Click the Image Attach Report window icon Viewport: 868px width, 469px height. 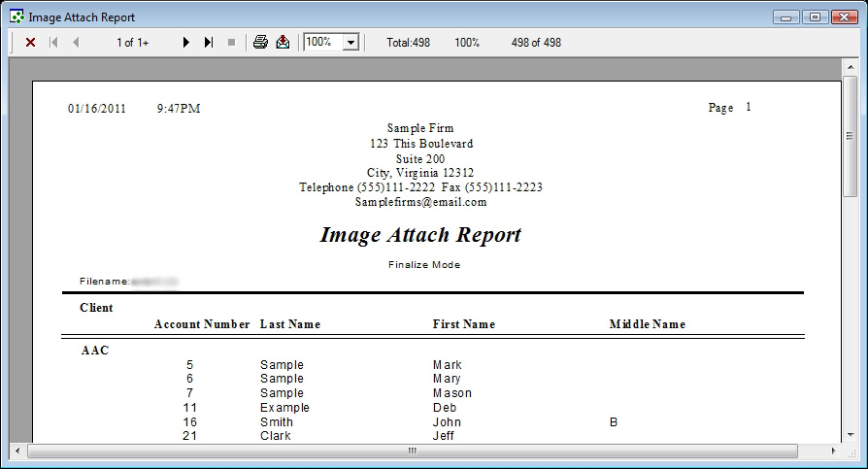point(17,17)
